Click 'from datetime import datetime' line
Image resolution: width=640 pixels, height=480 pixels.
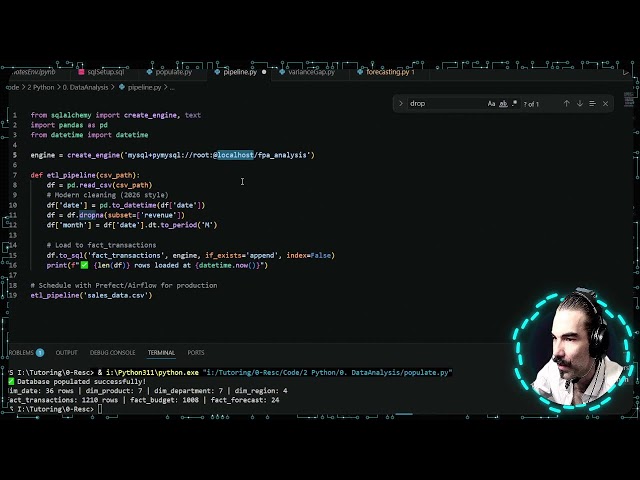[89, 135]
